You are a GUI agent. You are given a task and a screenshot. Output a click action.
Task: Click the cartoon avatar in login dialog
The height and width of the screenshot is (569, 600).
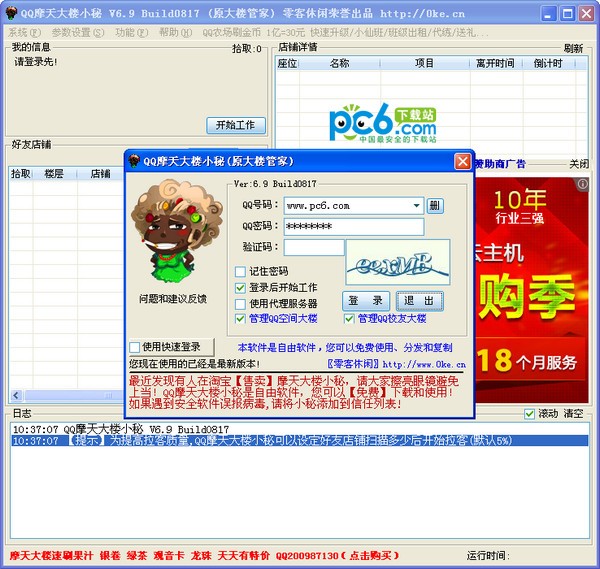pos(175,232)
